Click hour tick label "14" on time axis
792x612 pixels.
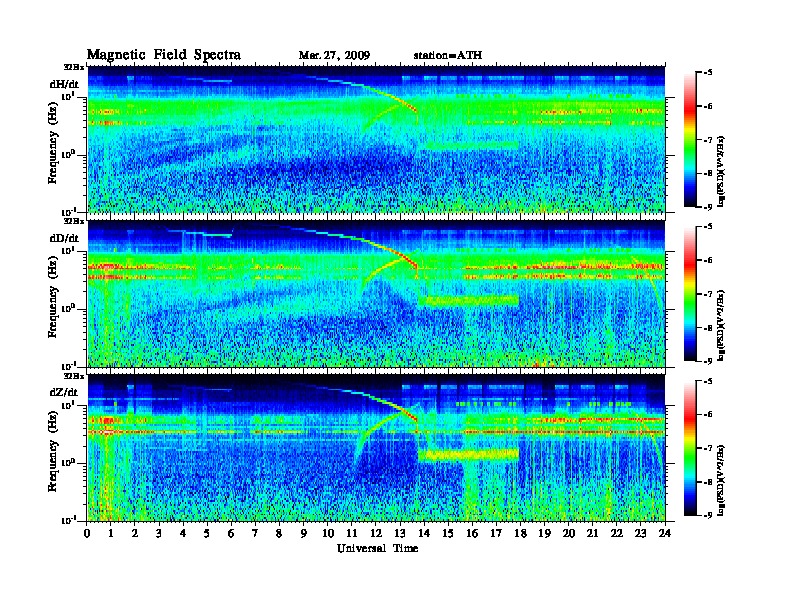[424, 534]
